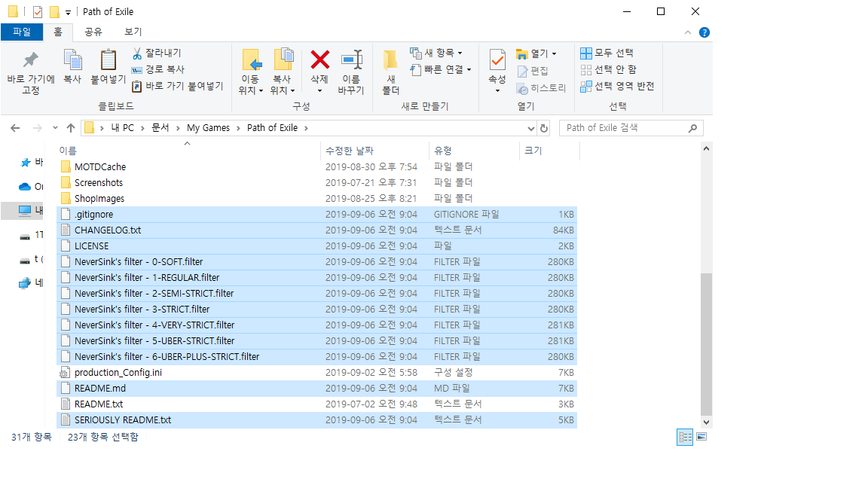Click the Network icon in sidebar
The image size is (868, 488).
point(25,282)
